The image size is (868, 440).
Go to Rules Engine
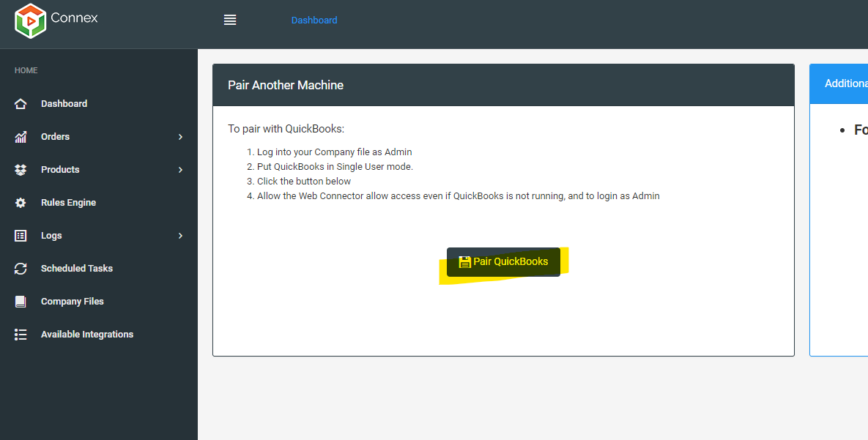pyautogui.click(x=69, y=203)
